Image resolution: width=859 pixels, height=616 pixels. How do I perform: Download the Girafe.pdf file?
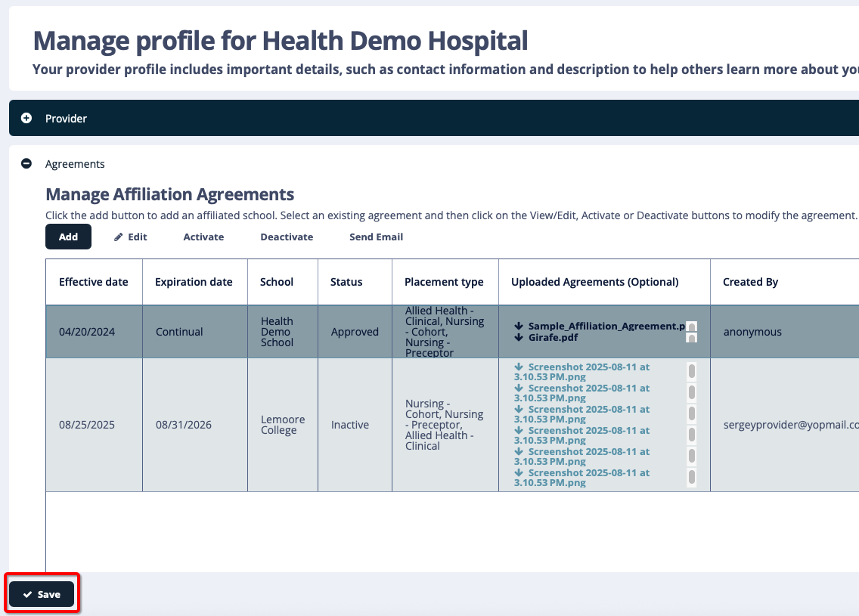point(546,337)
